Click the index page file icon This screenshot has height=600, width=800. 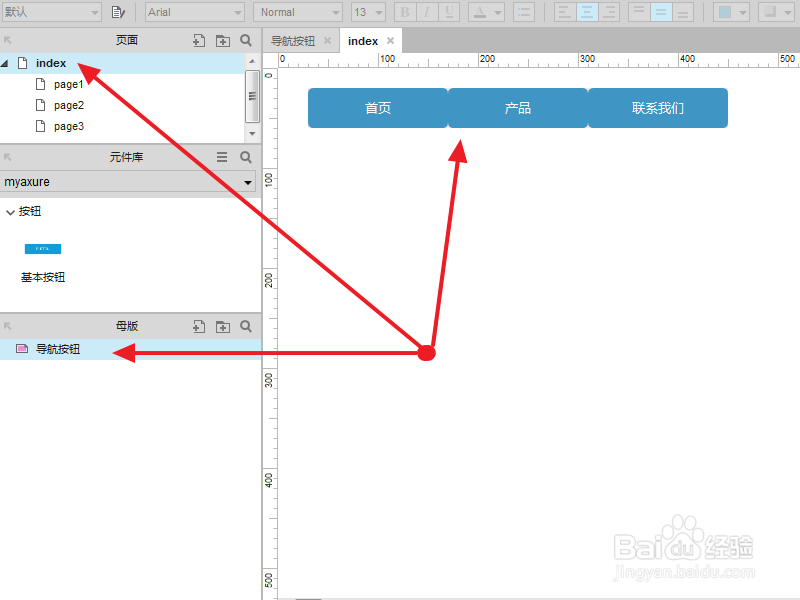[x=22, y=63]
